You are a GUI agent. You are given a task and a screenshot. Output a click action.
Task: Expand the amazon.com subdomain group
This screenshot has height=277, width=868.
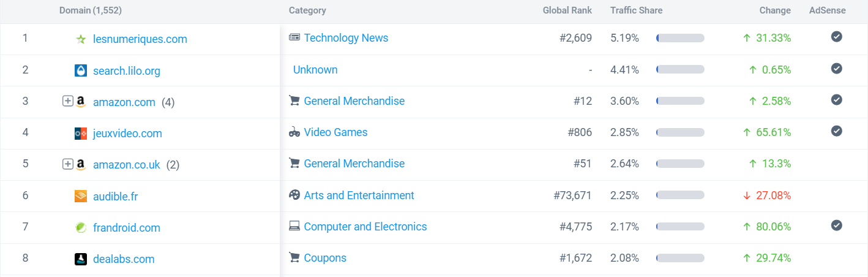(x=68, y=101)
